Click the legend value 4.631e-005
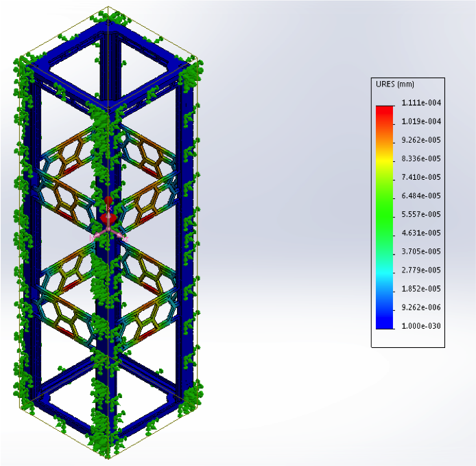 (x=421, y=233)
